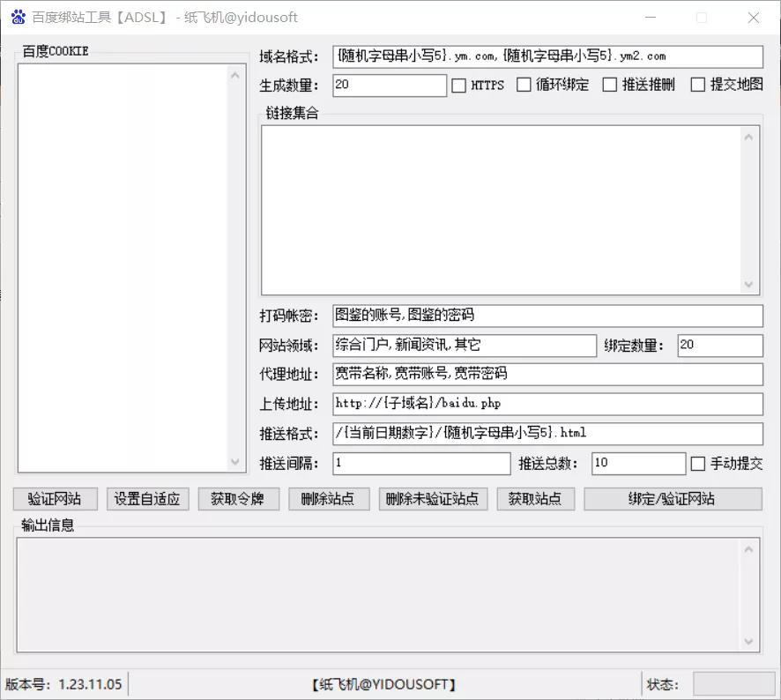Click the 获取站点 button

click(535, 499)
